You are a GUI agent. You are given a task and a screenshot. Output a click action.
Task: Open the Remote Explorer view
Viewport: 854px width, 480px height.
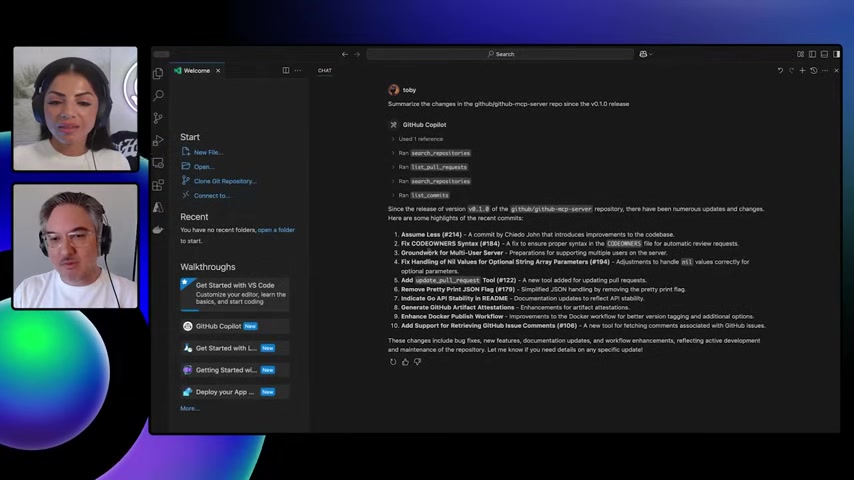pos(158,163)
